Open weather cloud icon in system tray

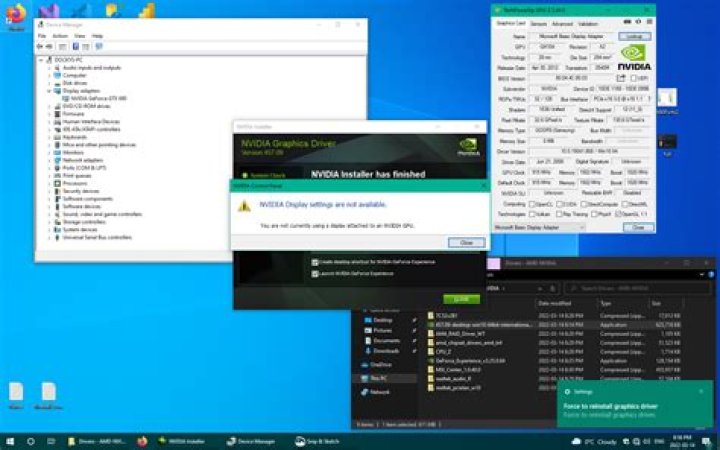tap(576, 441)
